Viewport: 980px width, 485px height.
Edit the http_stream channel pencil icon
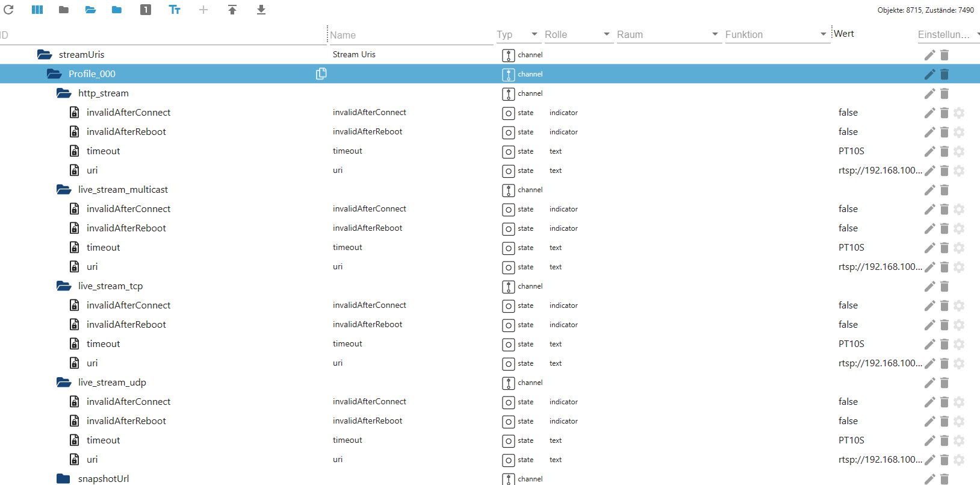[929, 93]
